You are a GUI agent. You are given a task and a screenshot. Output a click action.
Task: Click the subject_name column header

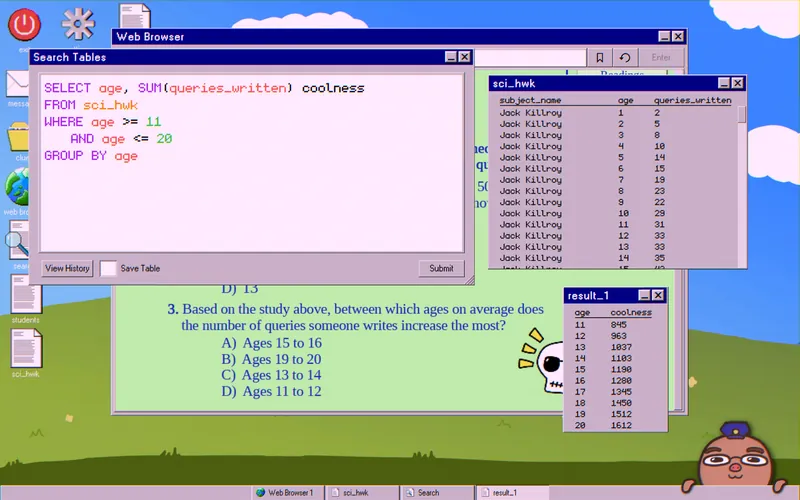pos(530,101)
